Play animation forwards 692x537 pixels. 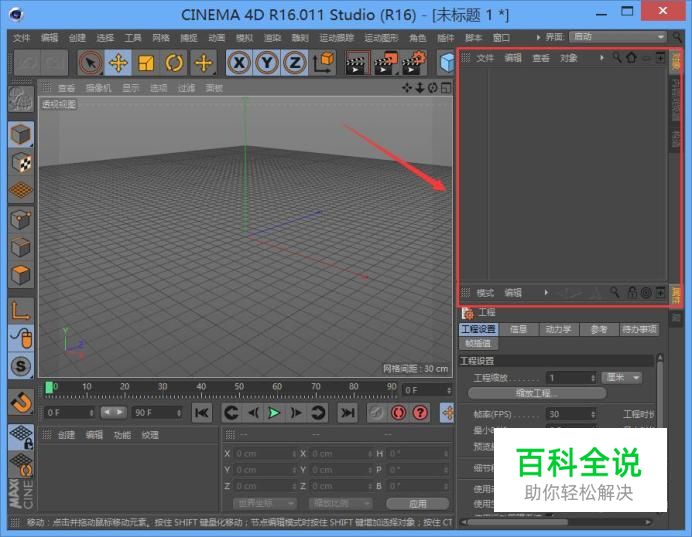274,413
